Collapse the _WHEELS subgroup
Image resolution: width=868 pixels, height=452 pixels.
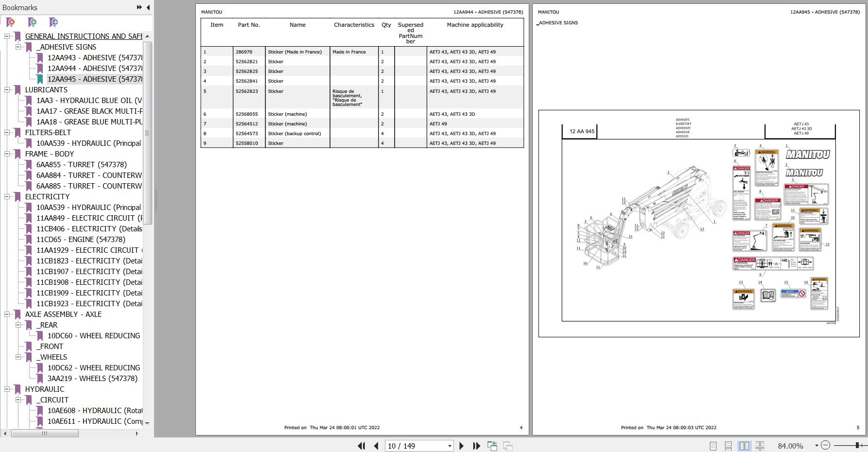18,357
